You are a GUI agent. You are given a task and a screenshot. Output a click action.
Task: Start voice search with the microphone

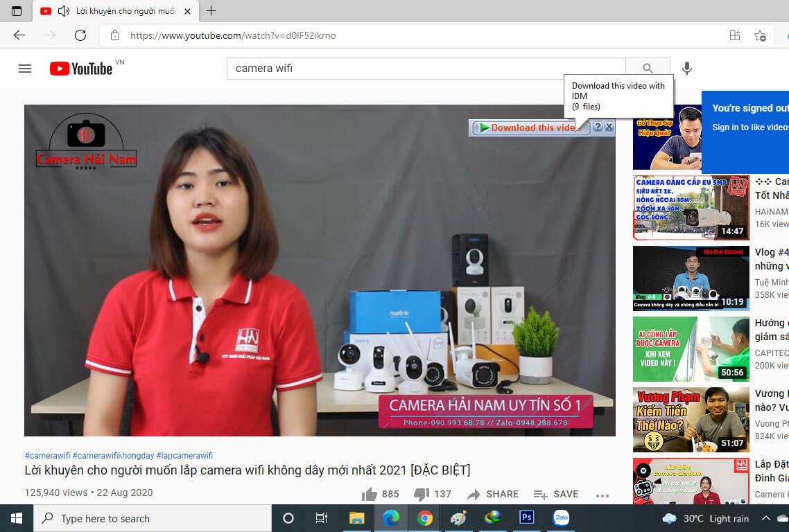(x=687, y=69)
